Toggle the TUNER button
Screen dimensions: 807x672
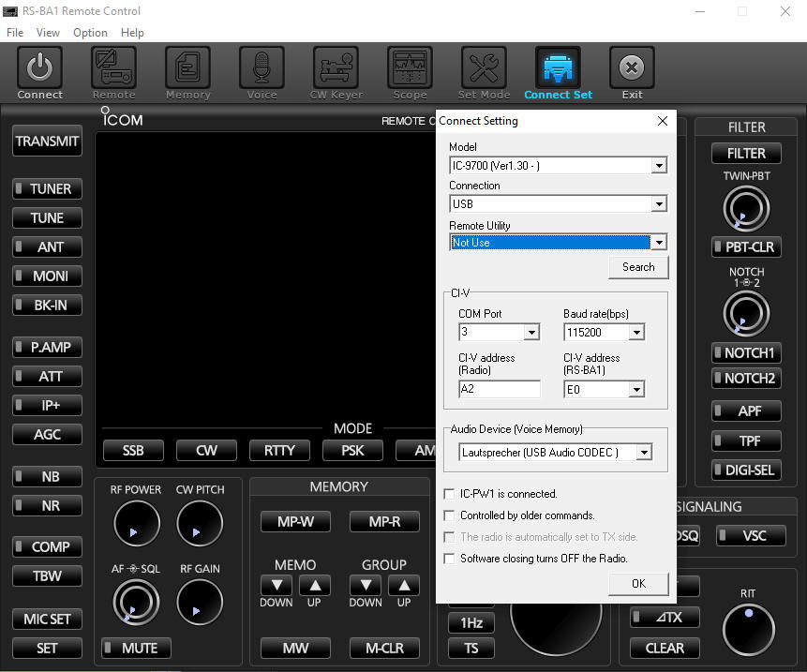coord(48,188)
